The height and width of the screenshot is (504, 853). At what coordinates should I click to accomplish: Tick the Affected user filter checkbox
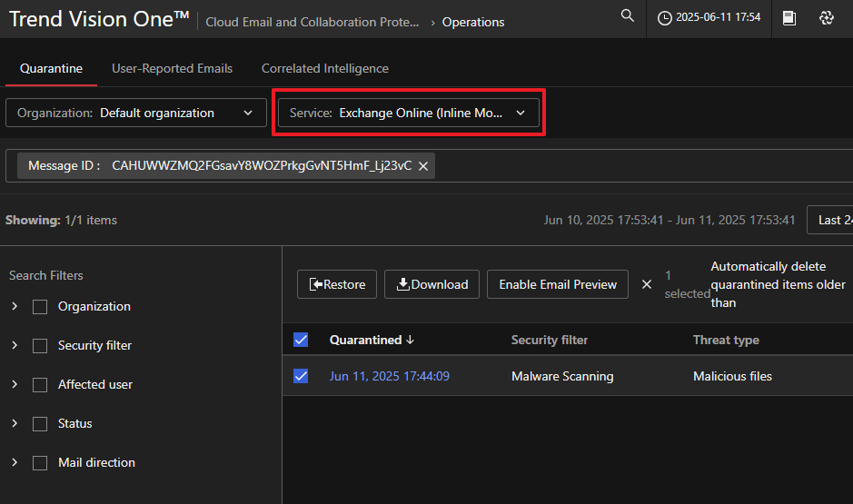(40, 384)
